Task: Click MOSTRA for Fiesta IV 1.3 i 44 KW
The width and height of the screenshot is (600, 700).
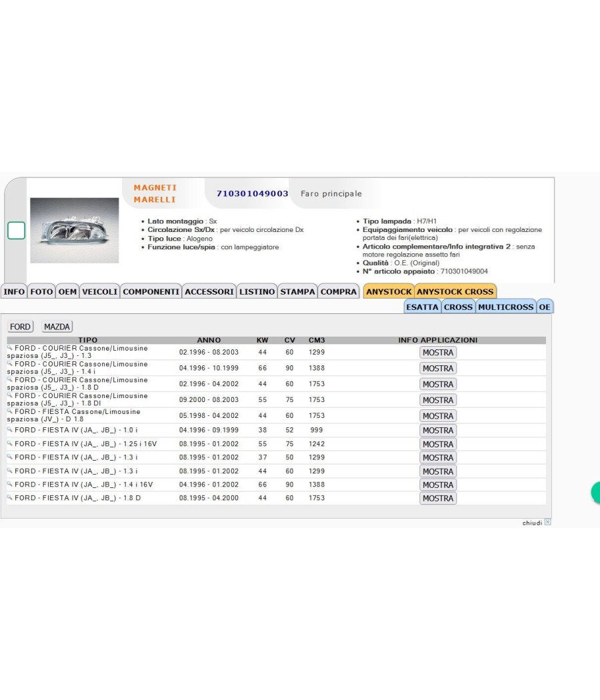Action: tap(438, 471)
